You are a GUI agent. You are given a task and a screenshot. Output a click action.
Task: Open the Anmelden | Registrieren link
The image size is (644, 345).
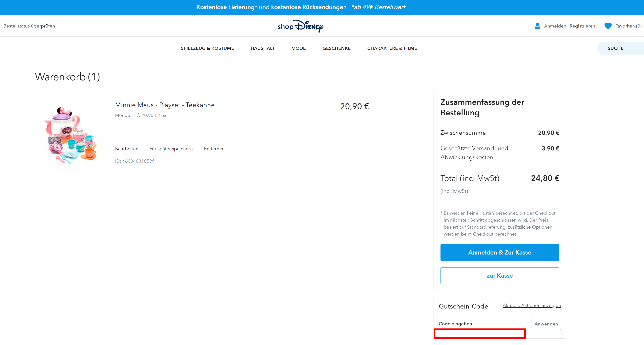[x=569, y=26]
